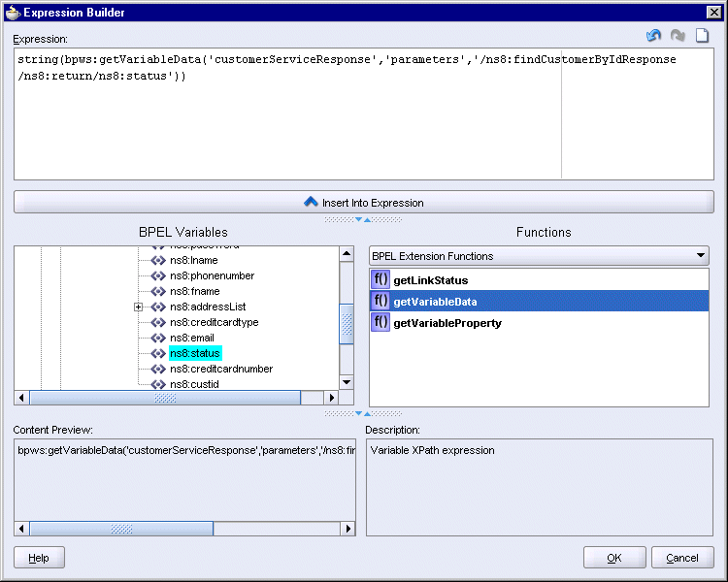Click the BPEL Variables horizontal scrollbar thumb
This screenshot has height=582, width=728.
point(165,398)
